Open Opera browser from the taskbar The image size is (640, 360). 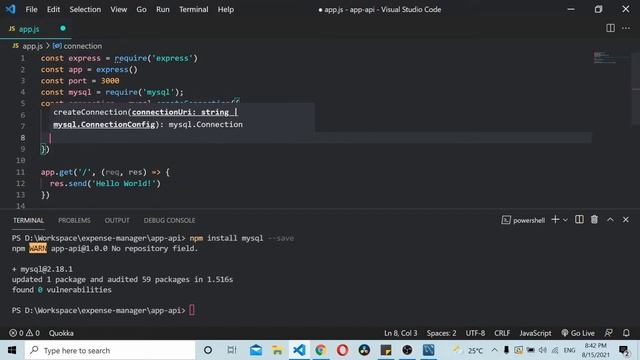[342, 350]
